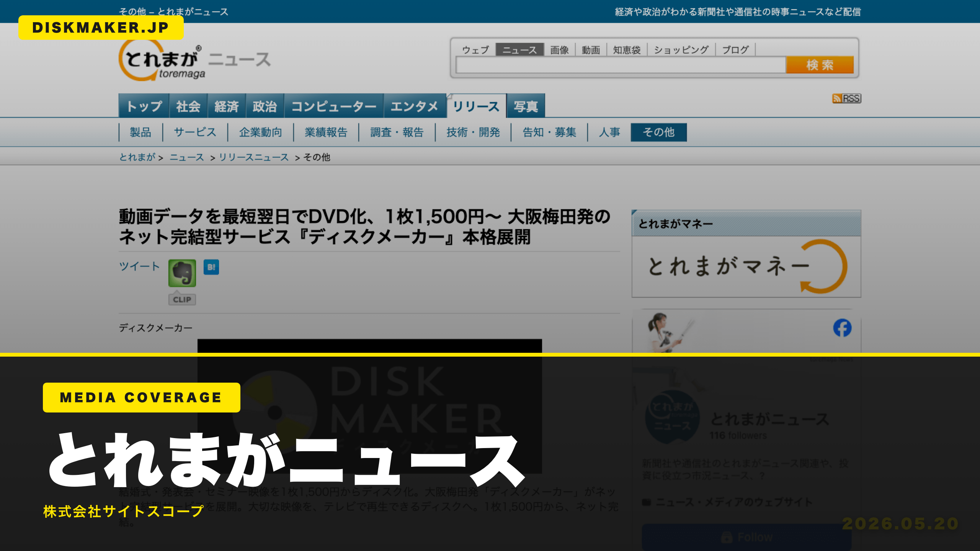The width and height of the screenshot is (980, 551).
Task: Click the DISKMAKER.JP yellow label
Action: pos(101,28)
